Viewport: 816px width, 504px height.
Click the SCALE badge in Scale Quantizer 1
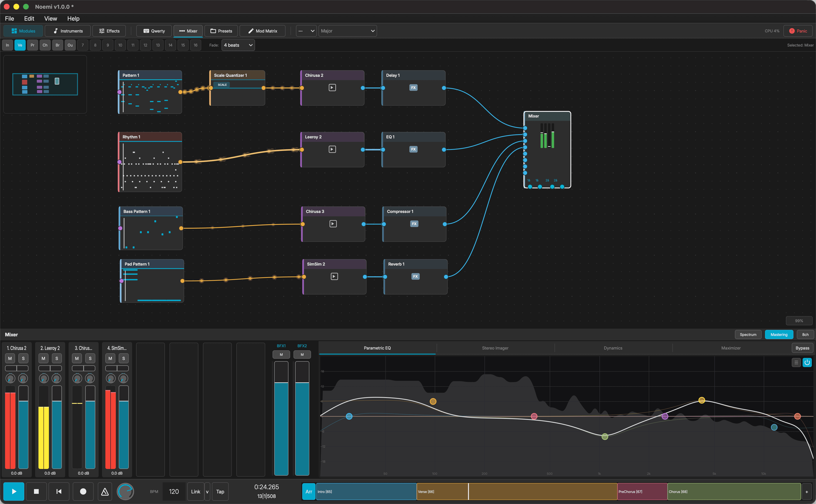point(222,85)
